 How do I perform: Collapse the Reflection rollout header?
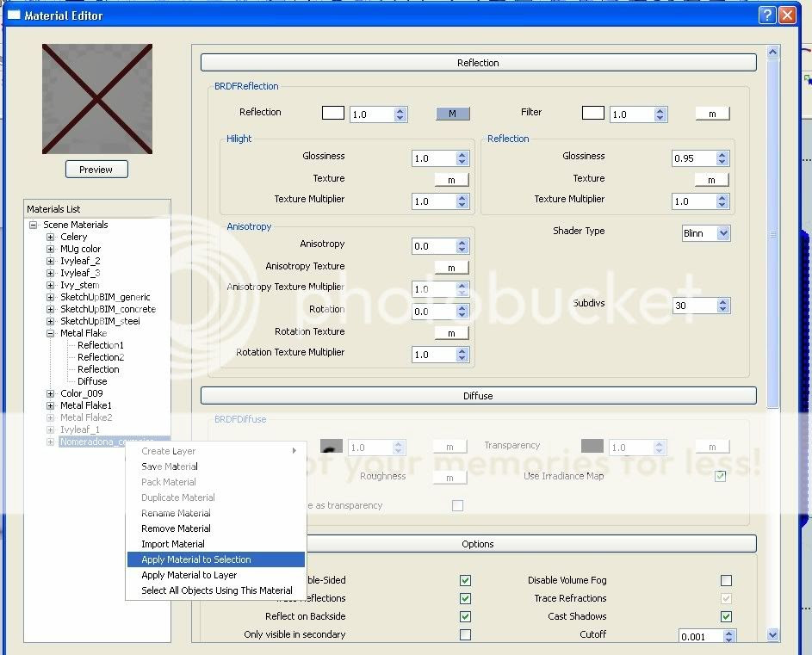point(478,63)
